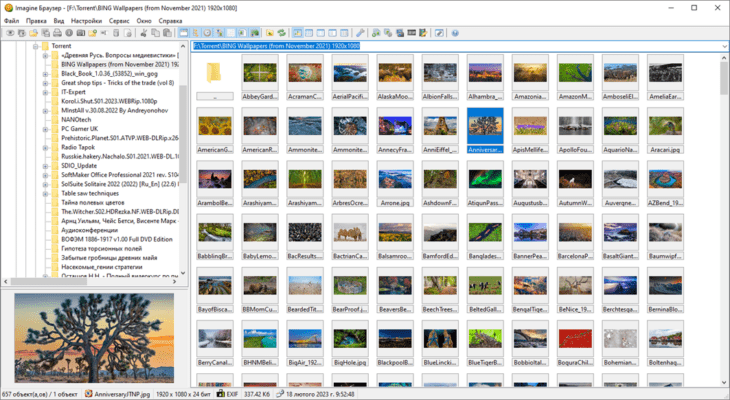The image size is (730, 400).
Task: Expand the Radio Tapok folder node
Action: [x=45, y=148]
